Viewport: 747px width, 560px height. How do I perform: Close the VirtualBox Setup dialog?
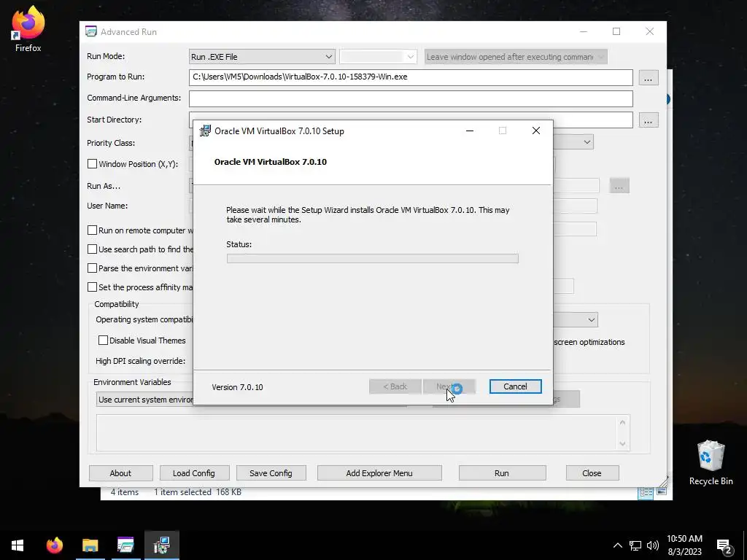[x=536, y=131]
